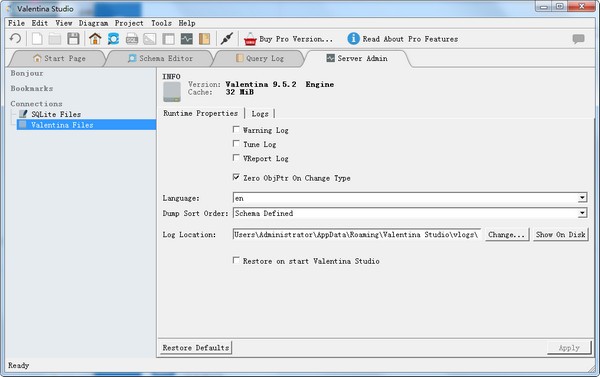Click the Restore Defaults button
Screen dimensions: 600x377
[x=196, y=348]
